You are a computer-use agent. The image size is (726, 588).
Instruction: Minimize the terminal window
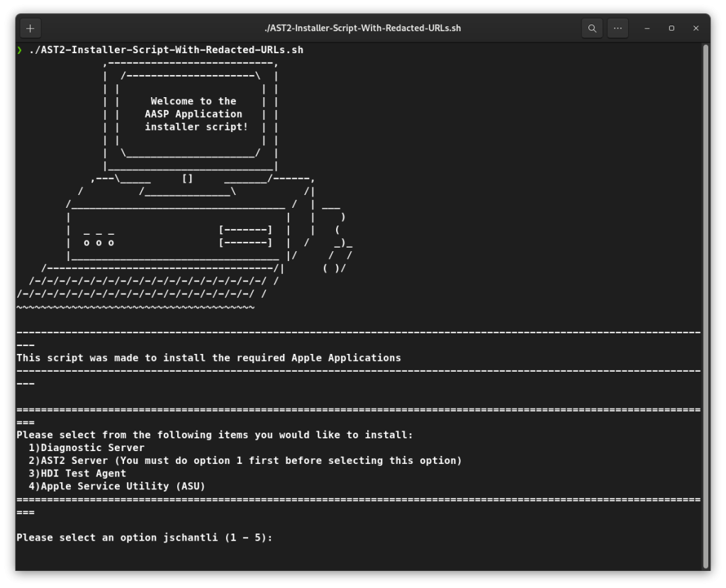647,28
